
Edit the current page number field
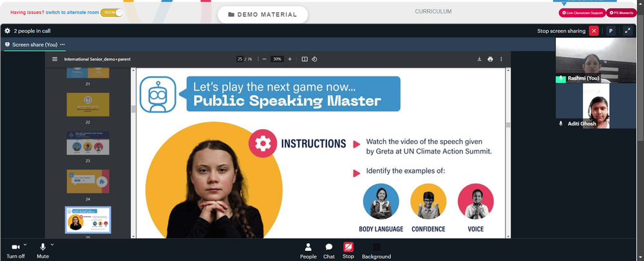click(x=240, y=59)
